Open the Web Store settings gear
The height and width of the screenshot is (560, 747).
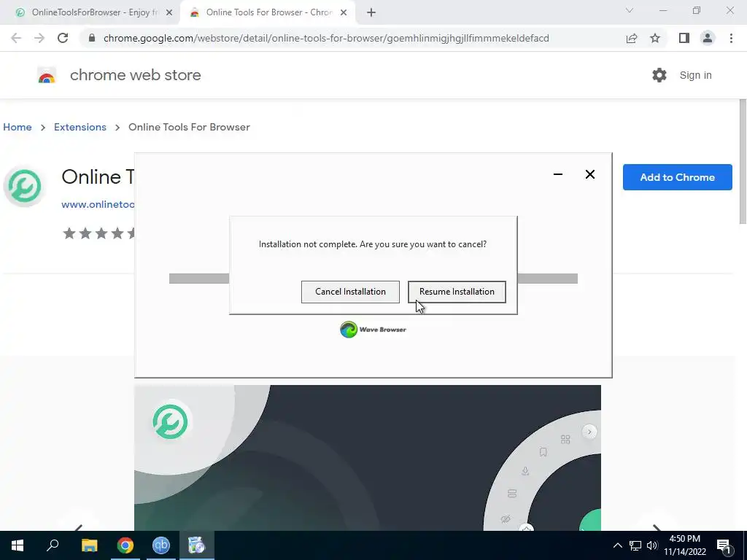659,75
